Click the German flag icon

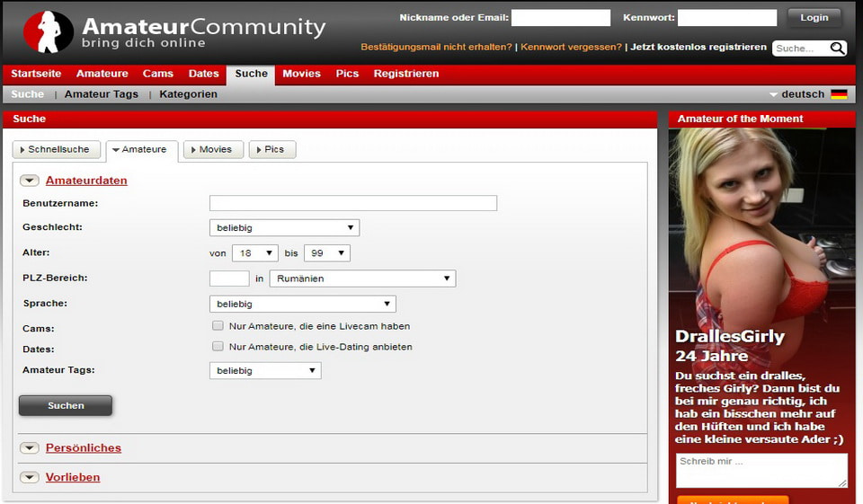point(839,94)
